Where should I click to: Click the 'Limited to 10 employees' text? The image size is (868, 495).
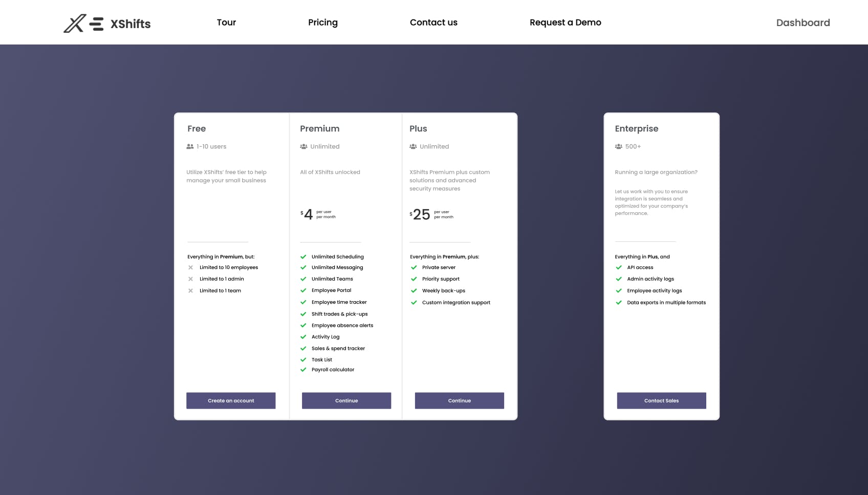point(229,267)
